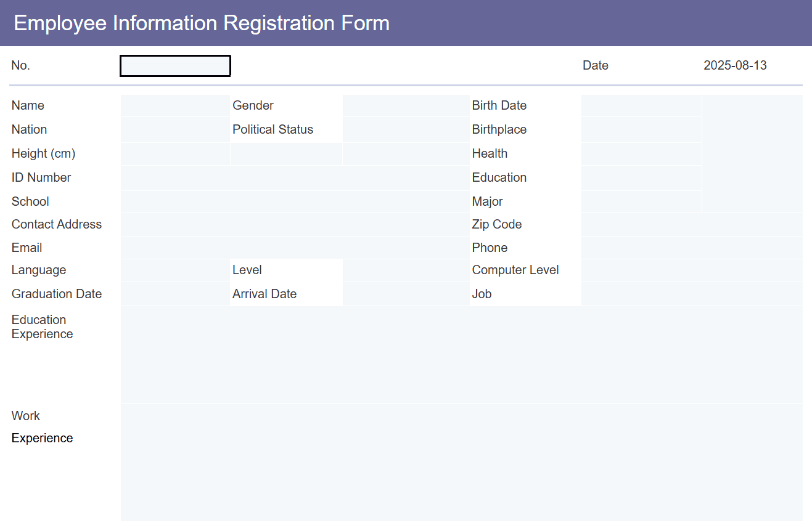Click the Education Experience text area
The image size is (812, 523).
462,355
